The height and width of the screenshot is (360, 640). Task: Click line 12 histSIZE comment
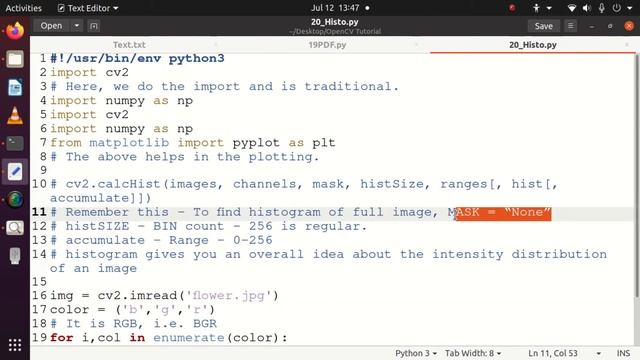click(x=209, y=226)
